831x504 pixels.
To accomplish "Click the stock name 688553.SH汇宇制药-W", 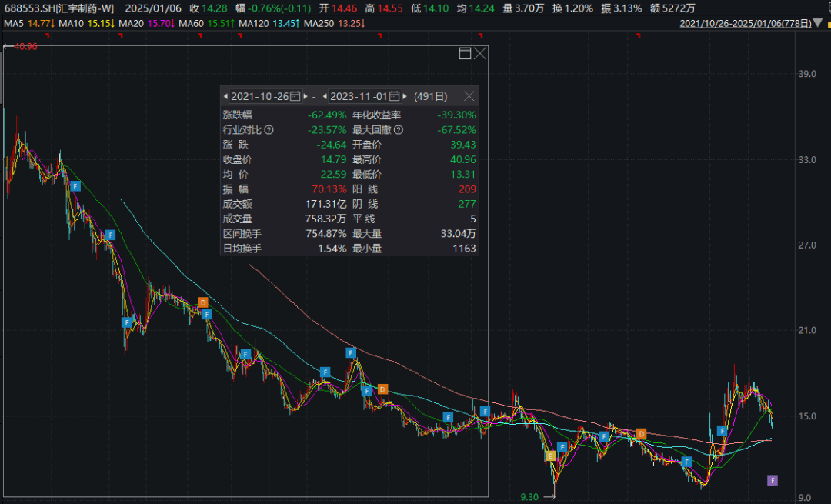I will [59, 8].
